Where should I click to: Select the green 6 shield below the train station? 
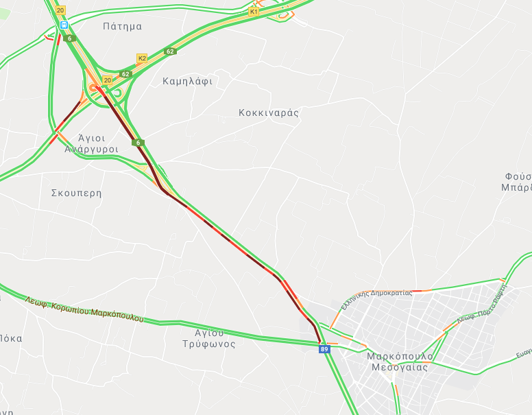[69, 38]
